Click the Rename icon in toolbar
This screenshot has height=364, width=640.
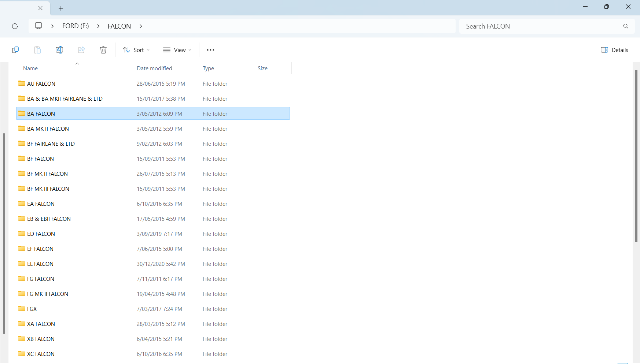coord(59,50)
